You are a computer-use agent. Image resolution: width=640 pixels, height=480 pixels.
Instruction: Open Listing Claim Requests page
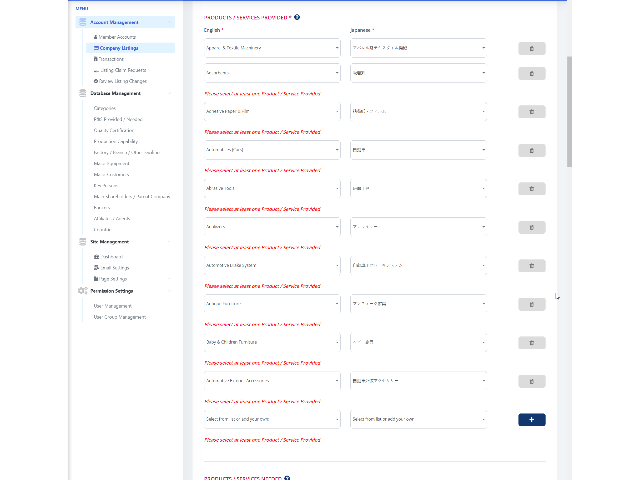125,70
